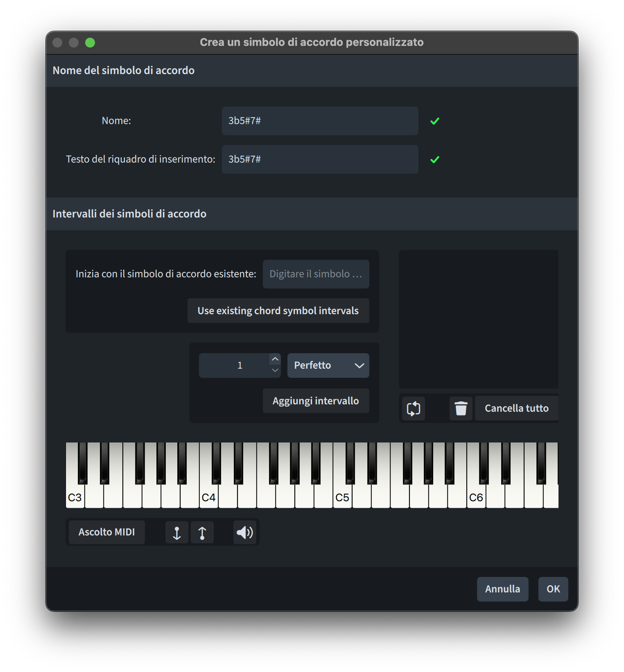Open the Perfetto interval quality dropdown

(328, 366)
